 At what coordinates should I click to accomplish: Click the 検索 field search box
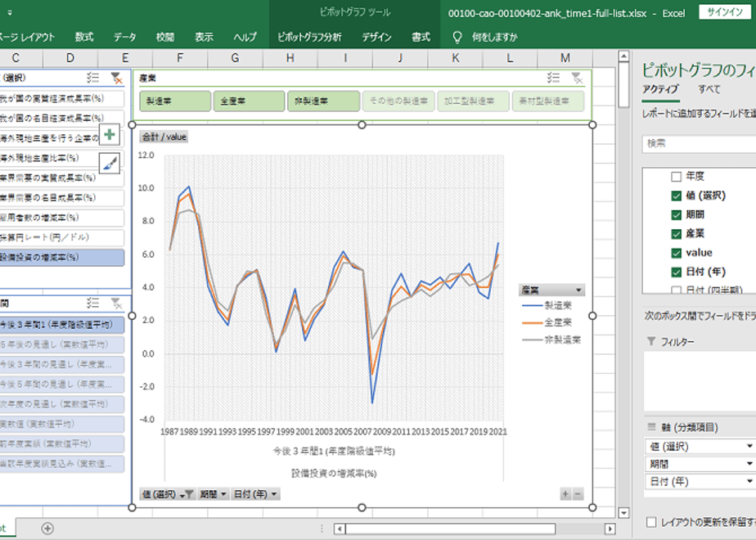click(x=699, y=144)
